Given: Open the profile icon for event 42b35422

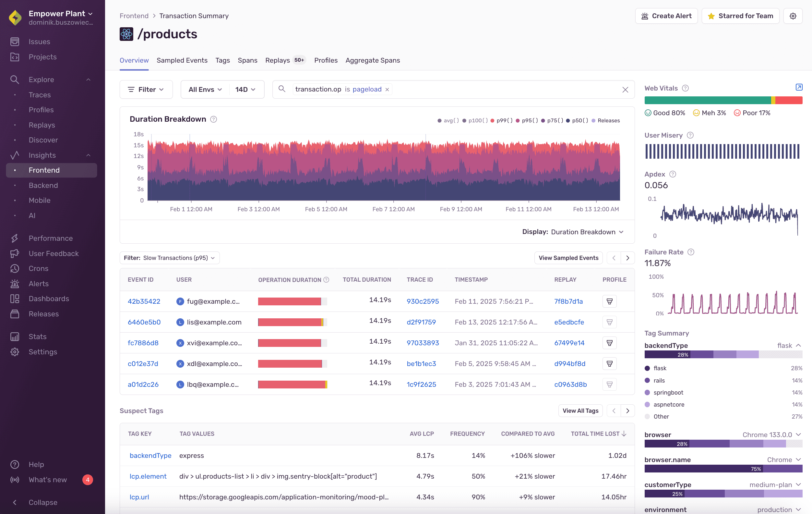Looking at the screenshot, I should pyautogui.click(x=609, y=301).
